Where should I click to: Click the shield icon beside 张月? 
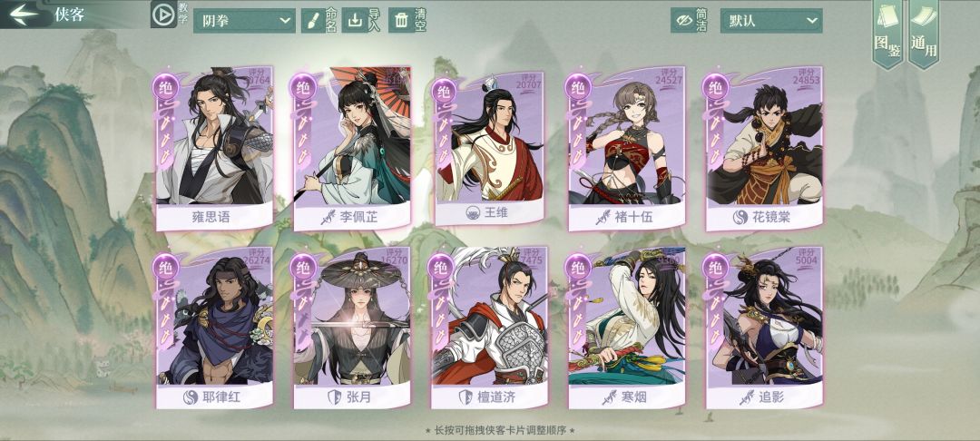pos(334,397)
